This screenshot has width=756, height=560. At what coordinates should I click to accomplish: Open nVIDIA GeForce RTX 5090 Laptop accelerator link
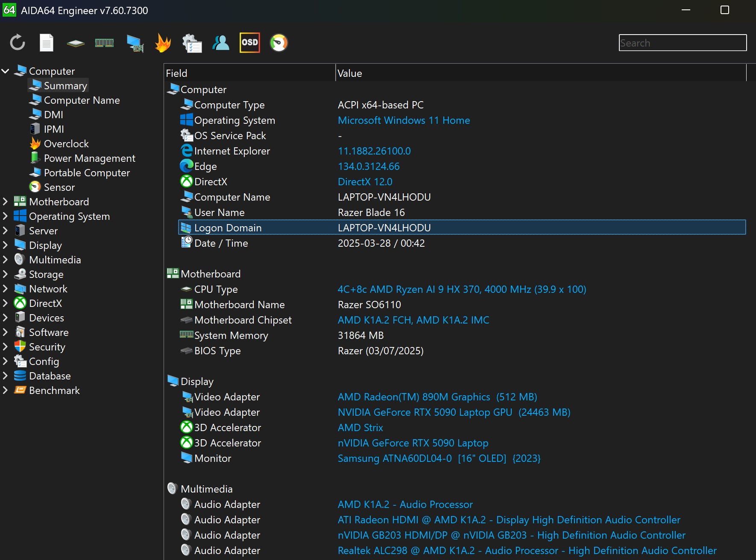coord(413,443)
